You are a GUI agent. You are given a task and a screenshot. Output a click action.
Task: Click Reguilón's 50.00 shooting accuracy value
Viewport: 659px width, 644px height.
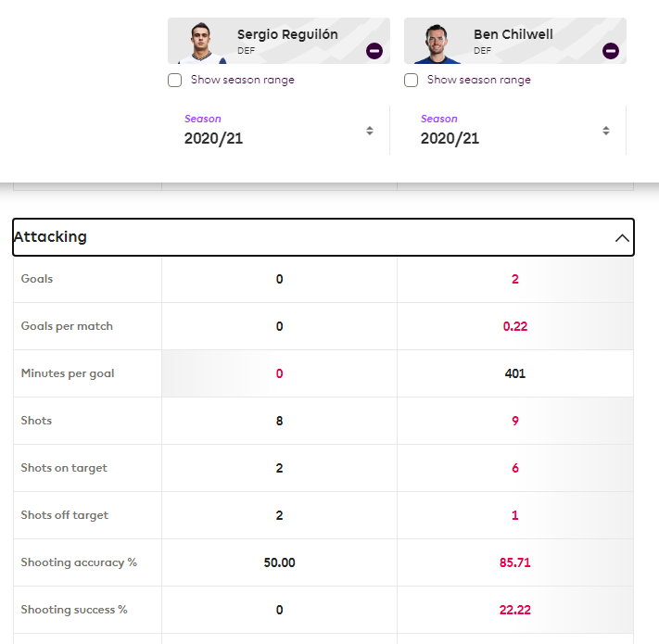(x=279, y=562)
